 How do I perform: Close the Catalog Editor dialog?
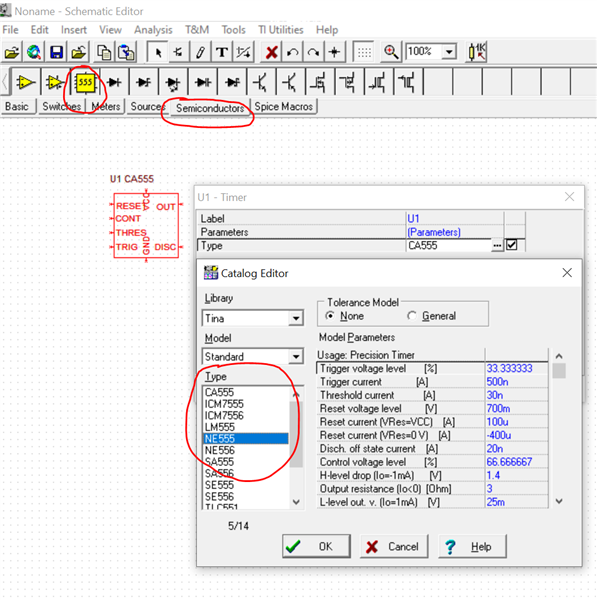567,273
